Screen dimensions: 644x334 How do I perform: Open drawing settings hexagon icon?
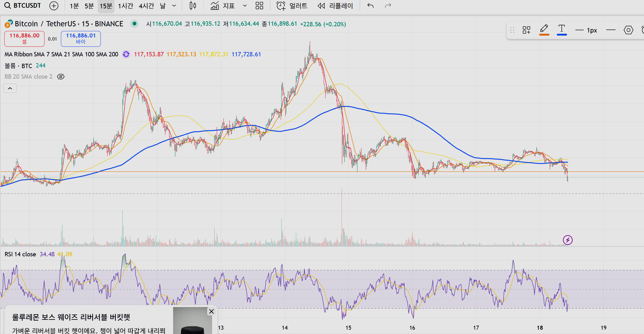click(628, 30)
